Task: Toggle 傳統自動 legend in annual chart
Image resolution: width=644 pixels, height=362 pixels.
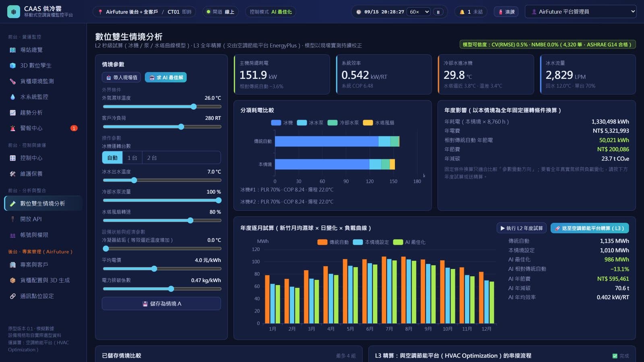Action: [333, 242]
